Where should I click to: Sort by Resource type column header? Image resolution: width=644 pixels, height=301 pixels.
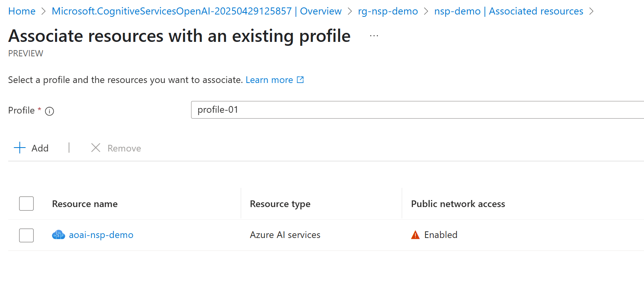click(280, 204)
